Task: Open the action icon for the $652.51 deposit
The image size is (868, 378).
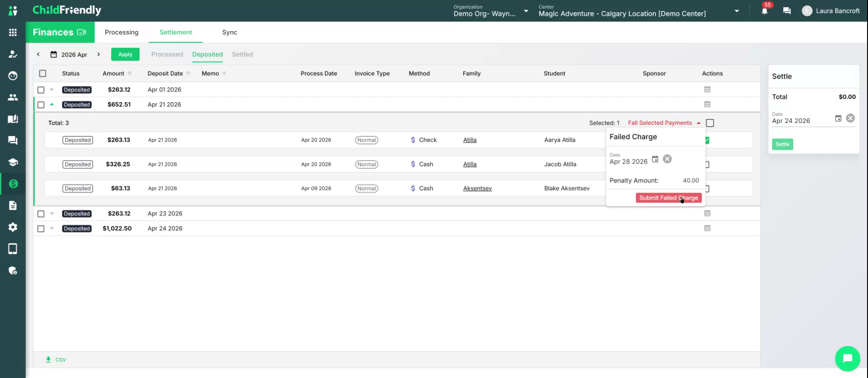Action: [x=707, y=104]
